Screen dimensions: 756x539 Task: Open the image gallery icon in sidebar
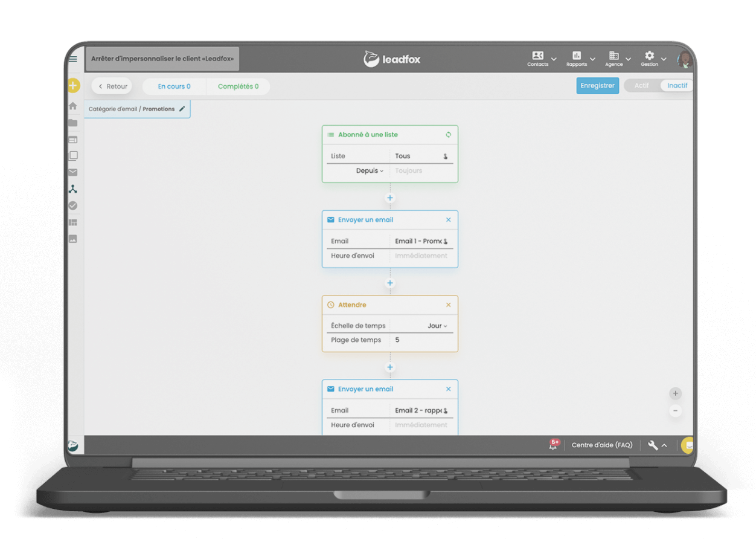73,239
